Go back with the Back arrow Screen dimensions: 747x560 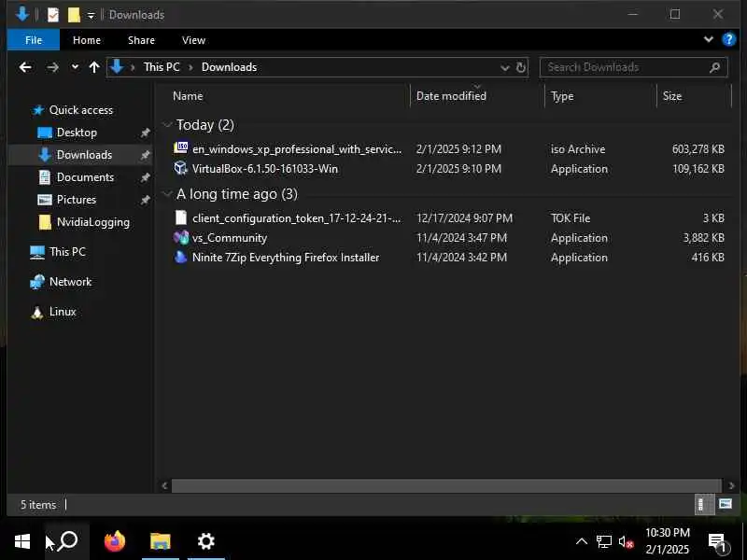25,67
